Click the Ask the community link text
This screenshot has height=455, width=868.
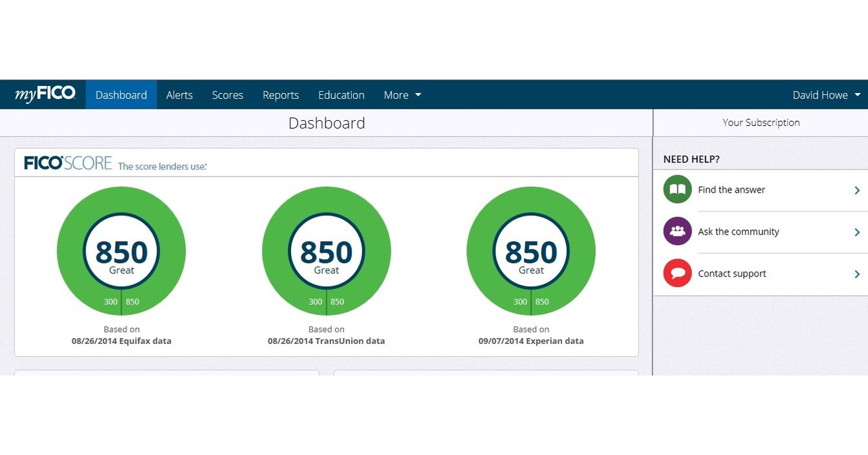tap(738, 231)
